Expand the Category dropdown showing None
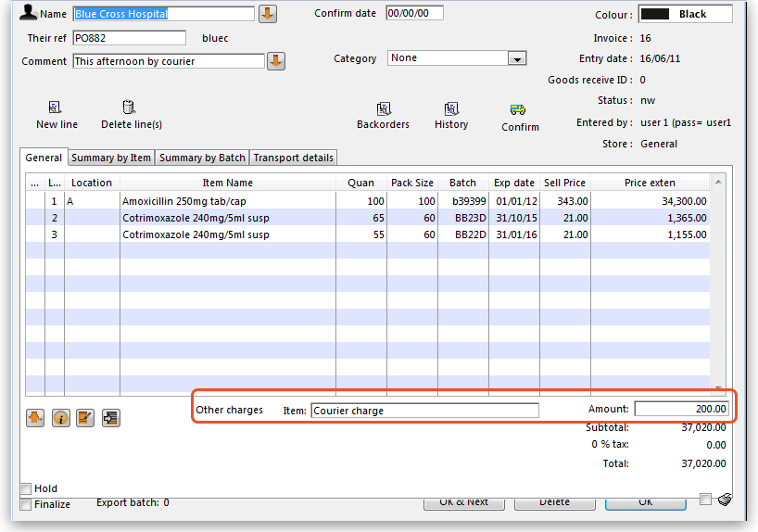The image size is (758, 532). [x=517, y=58]
